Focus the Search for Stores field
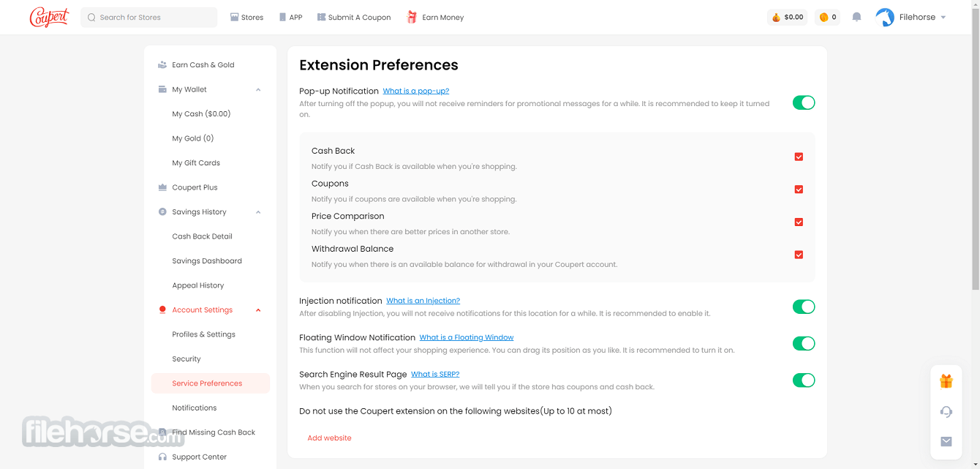Viewport: 980px width, 469px height. click(148, 17)
